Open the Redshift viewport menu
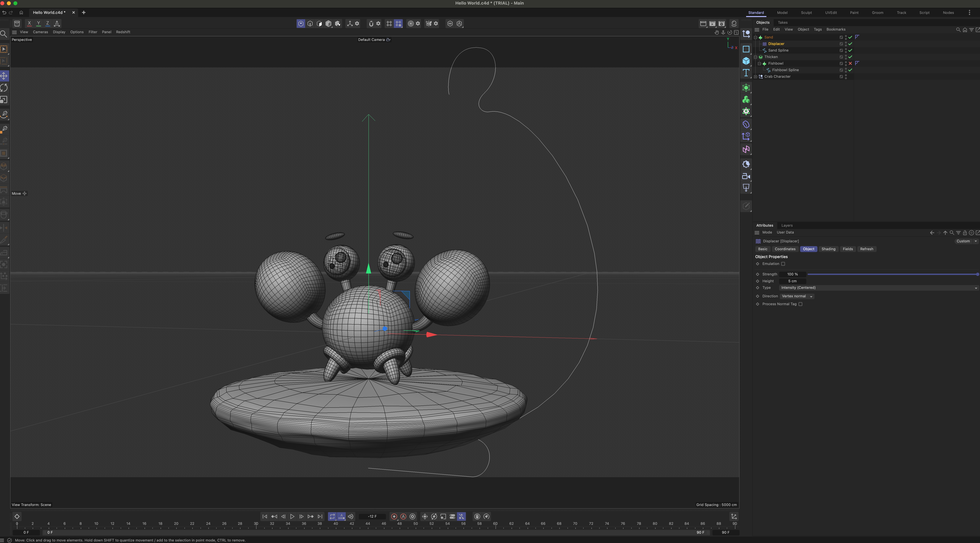This screenshot has height=543, width=980. 123,32
